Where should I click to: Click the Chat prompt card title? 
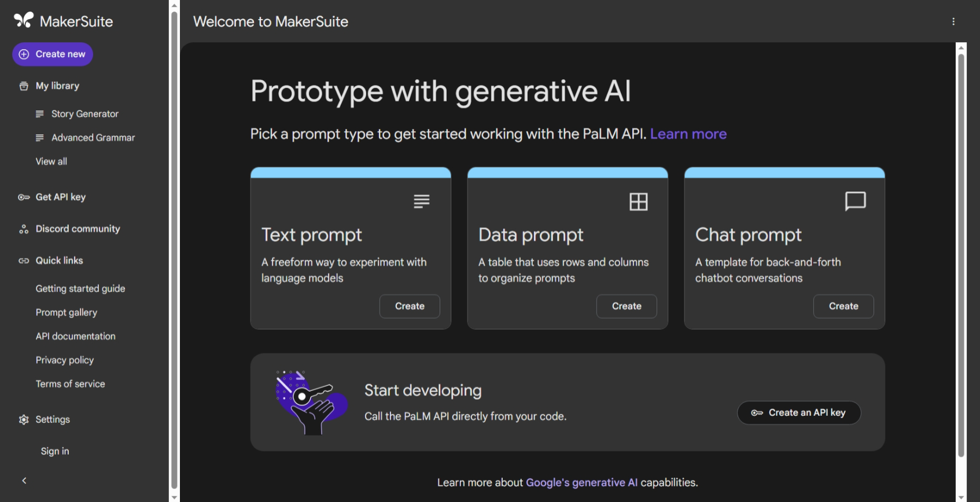[749, 235]
